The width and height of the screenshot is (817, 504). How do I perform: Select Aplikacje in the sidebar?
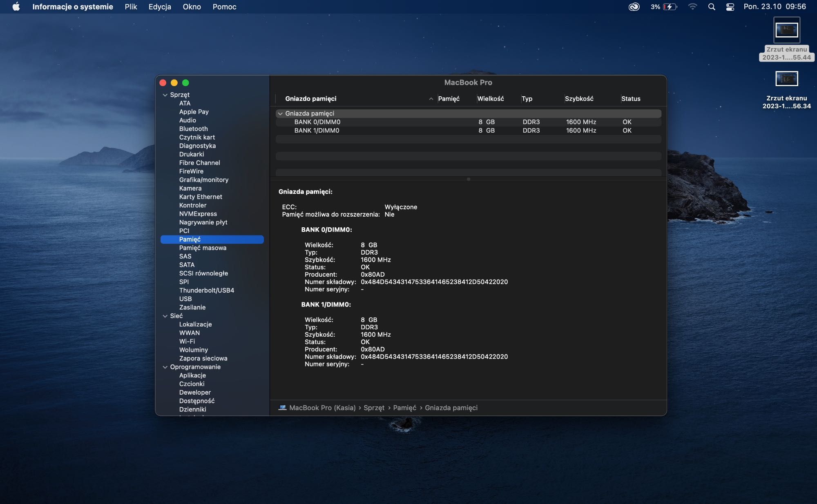(192, 375)
